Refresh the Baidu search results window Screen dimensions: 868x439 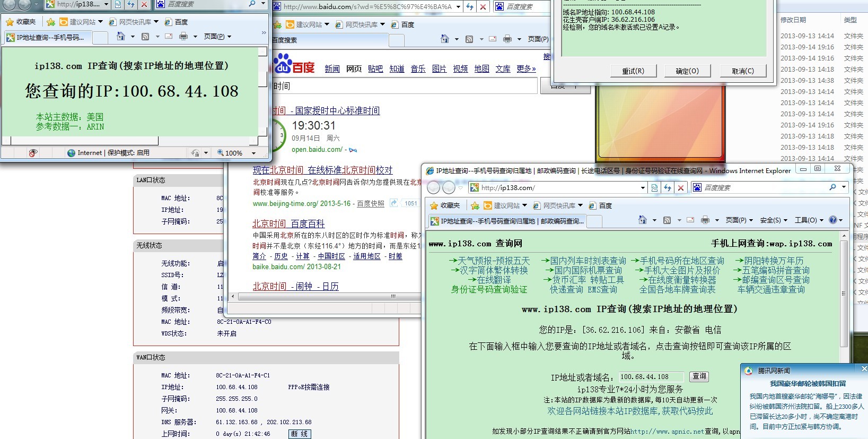[x=470, y=7]
